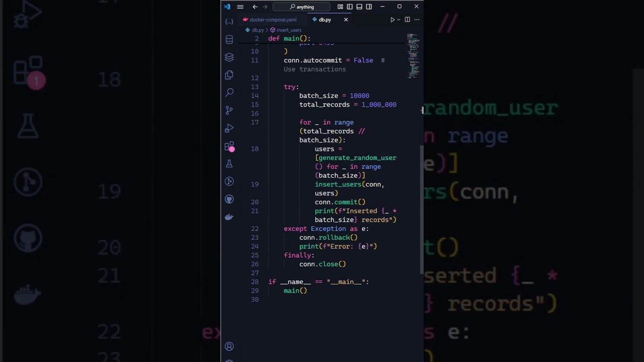Open the Explorer files view

pyautogui.click(x=229, y=75)
